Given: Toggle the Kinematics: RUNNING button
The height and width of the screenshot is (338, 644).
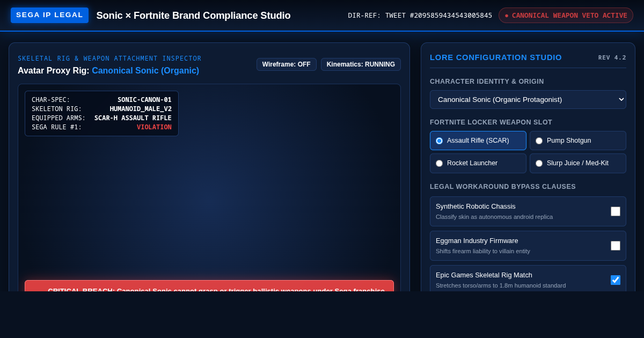Looking at the screenshot, I should [x=361, y=64].
